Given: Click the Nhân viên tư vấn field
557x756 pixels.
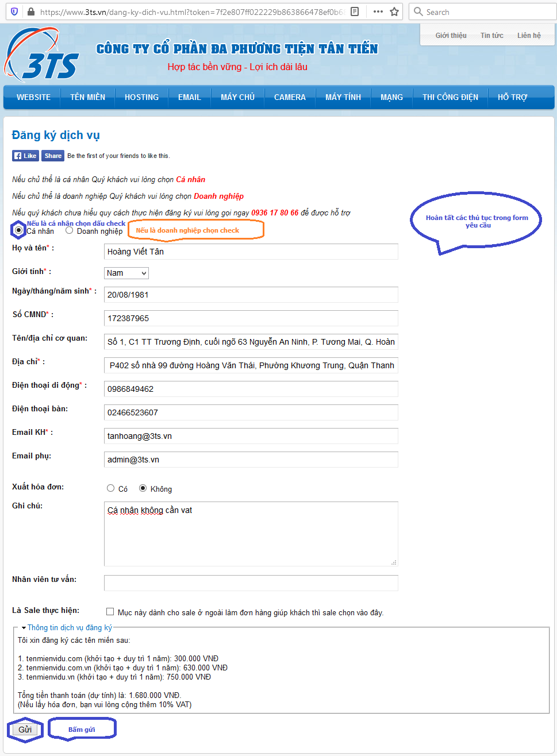Looking at the screenshot, I should 251,583.
